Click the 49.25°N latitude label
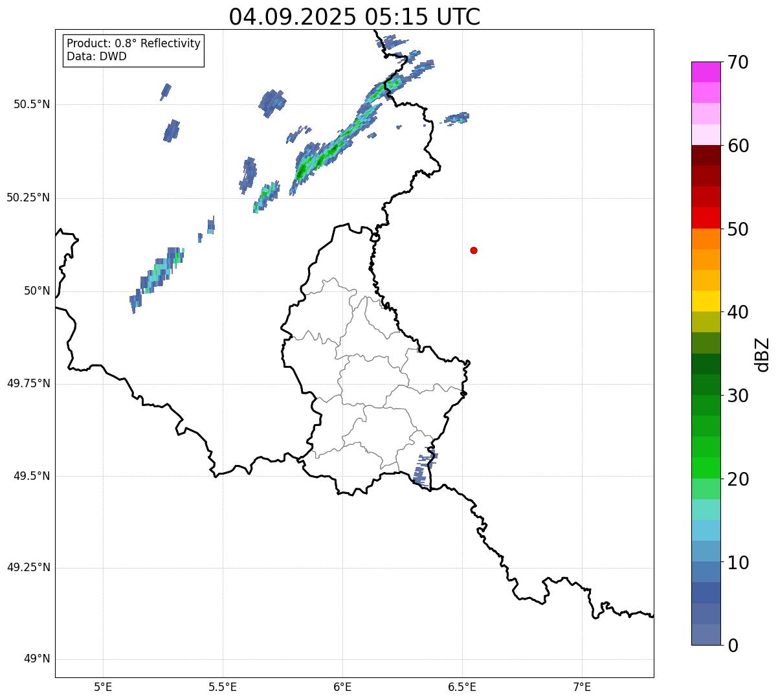Image resolution: width=778 pixels, height=700 pixels. point(28,567)
